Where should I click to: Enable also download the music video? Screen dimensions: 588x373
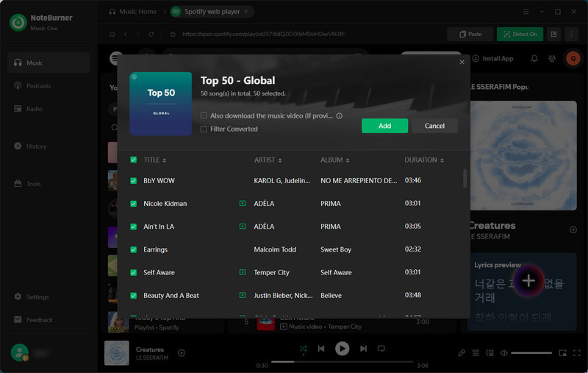pyautogui.click(x=204, y=116)
